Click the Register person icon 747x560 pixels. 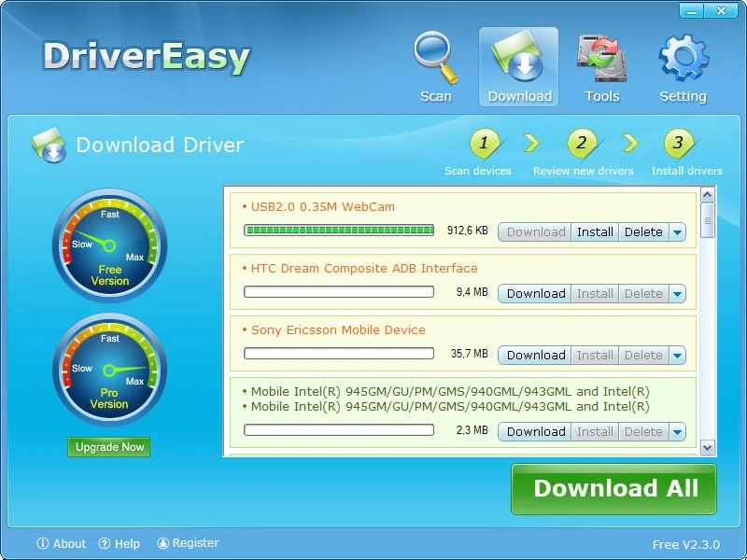162,543
